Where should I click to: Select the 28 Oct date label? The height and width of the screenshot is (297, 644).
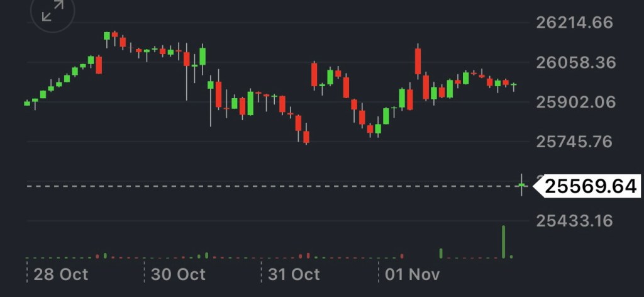[x=60, y=274]
